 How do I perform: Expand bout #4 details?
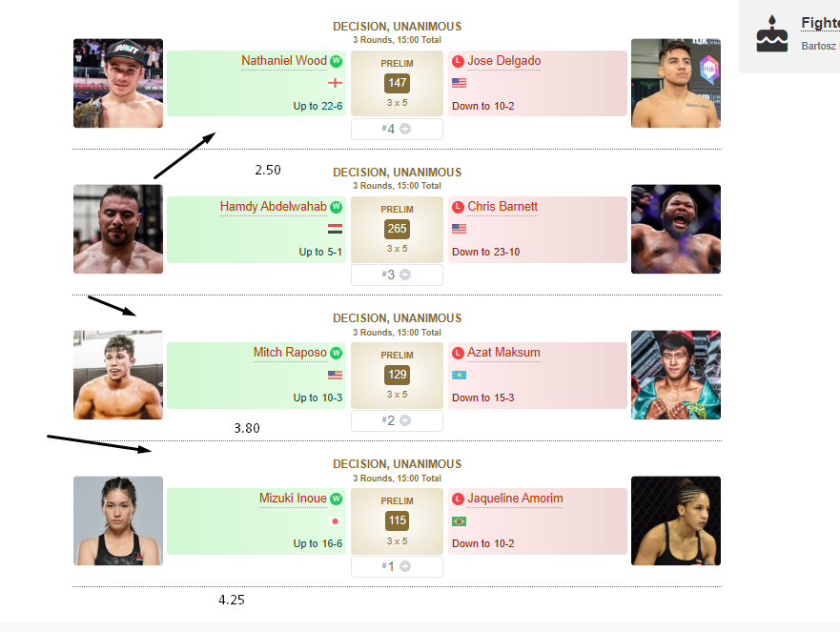404,129
